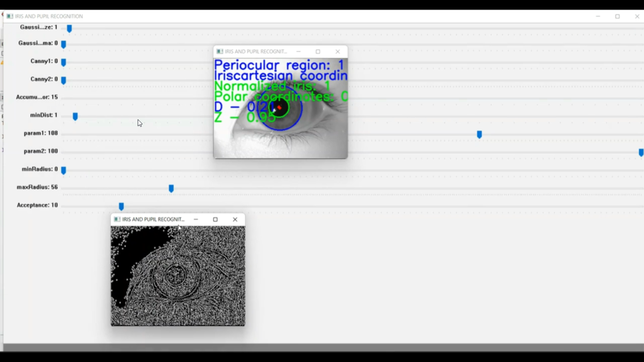
Task: Click the red pupil center marker in the eye image
Action: (279, 107)
